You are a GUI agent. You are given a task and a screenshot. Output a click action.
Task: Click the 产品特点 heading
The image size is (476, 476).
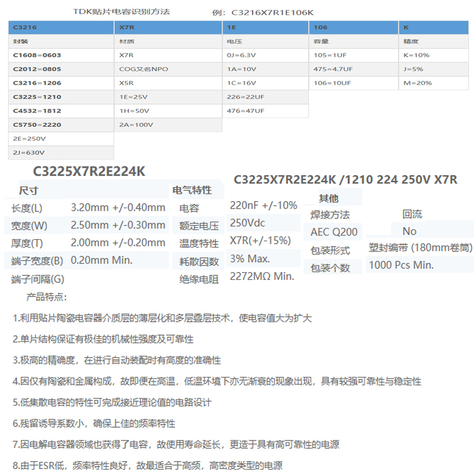[46, 297]
